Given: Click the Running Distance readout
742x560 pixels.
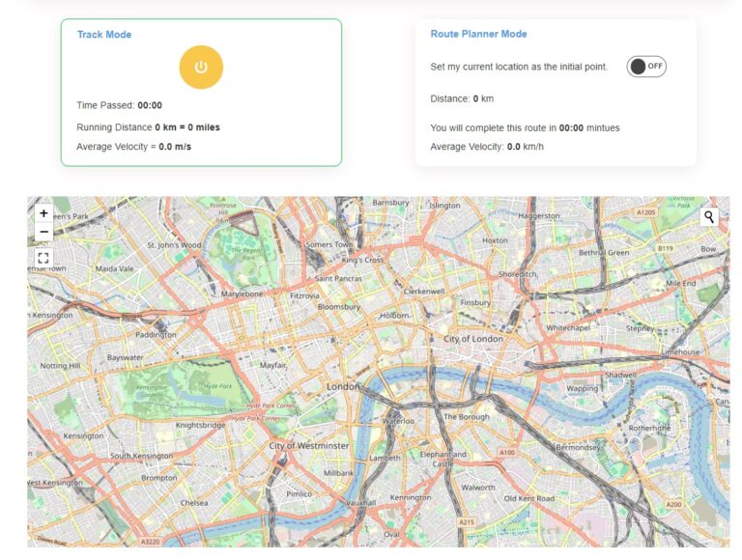Looking at the screenshot, I should (x=149, y=127).
